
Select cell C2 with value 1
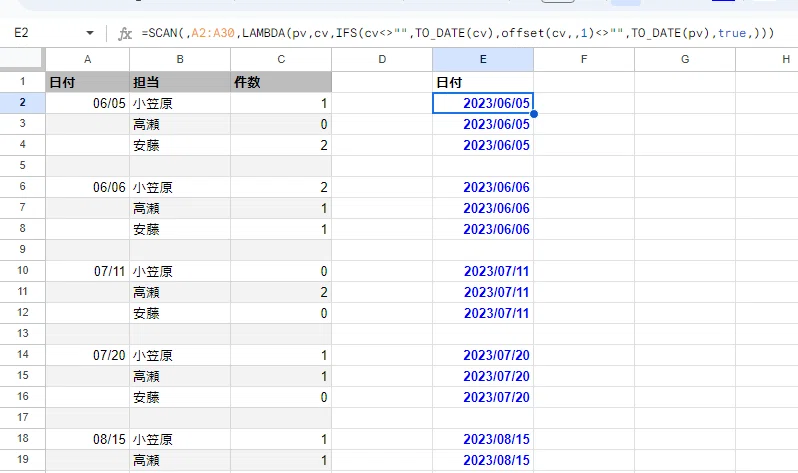click(281, 103)
